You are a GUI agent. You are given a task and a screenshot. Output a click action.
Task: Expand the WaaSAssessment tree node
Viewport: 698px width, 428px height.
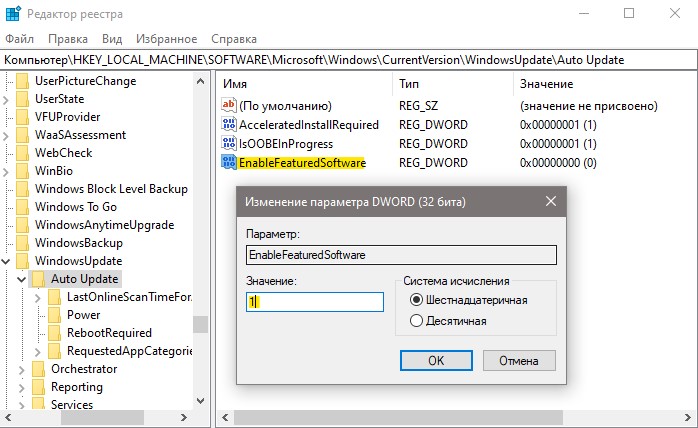(6, 136)
